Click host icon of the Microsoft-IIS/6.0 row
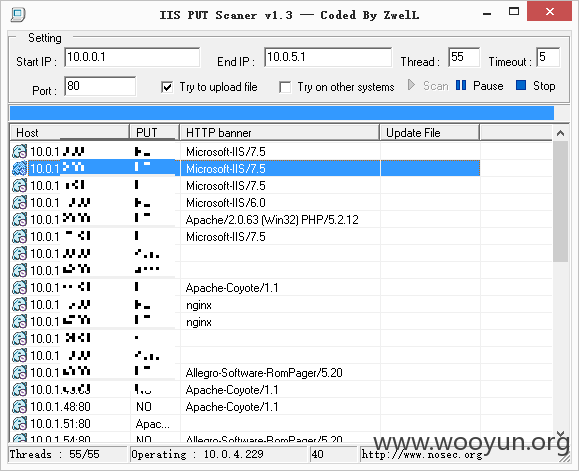Image resolution: width=579 pixels, height=471 pixels. pos(19,203)
